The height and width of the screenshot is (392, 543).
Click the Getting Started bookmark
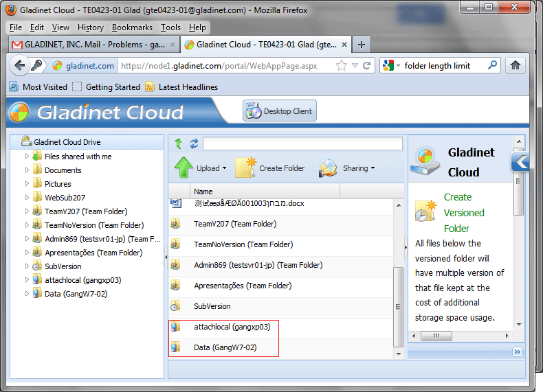(x=107, y=87)
